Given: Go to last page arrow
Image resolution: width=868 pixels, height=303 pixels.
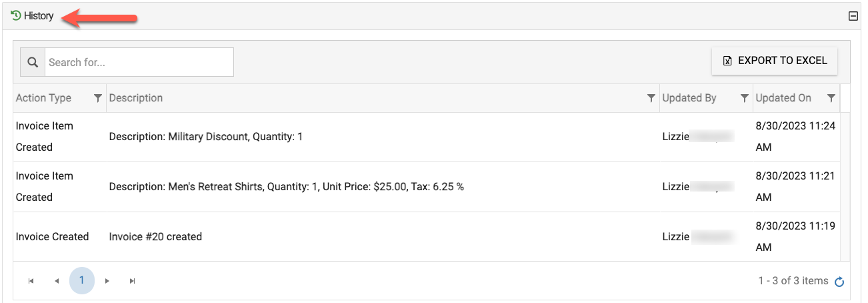Looking at the screenshot, I should click(x=133, y=281).
